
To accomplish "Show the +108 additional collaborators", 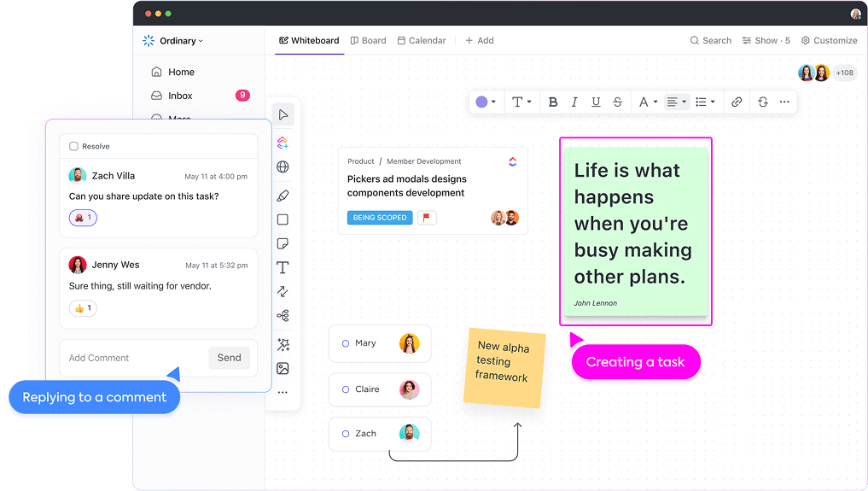I will 845,73.
